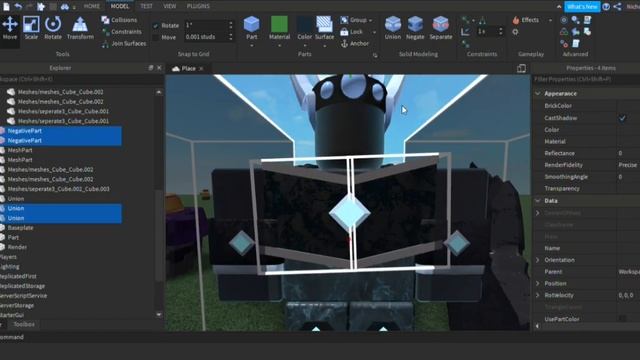Open the Color picker swatch
This screenshot has width=640, height=360.
(x=304, y=28)
